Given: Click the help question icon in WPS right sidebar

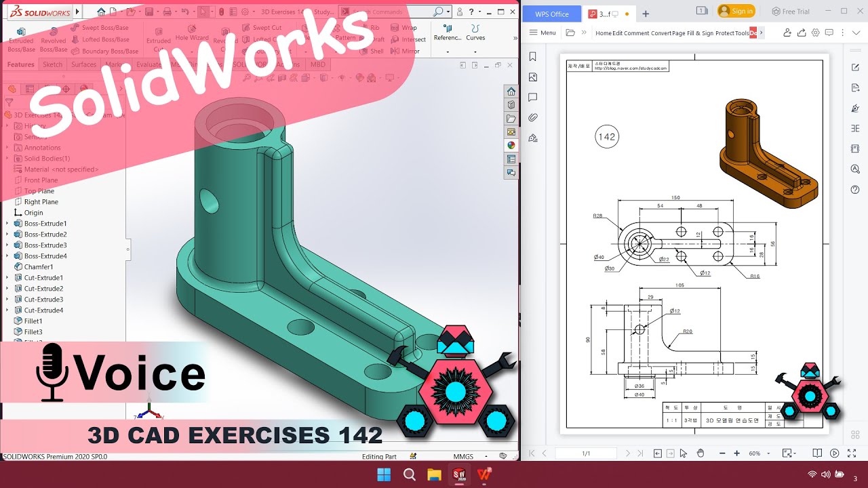Looking at the screenshot, I should click(x=855, y=189).
